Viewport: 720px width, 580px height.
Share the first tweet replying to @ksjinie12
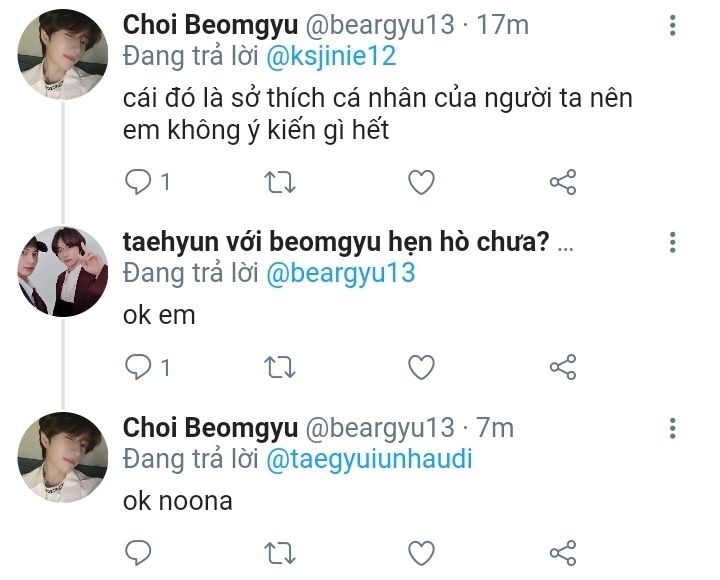tap(563, 181)
